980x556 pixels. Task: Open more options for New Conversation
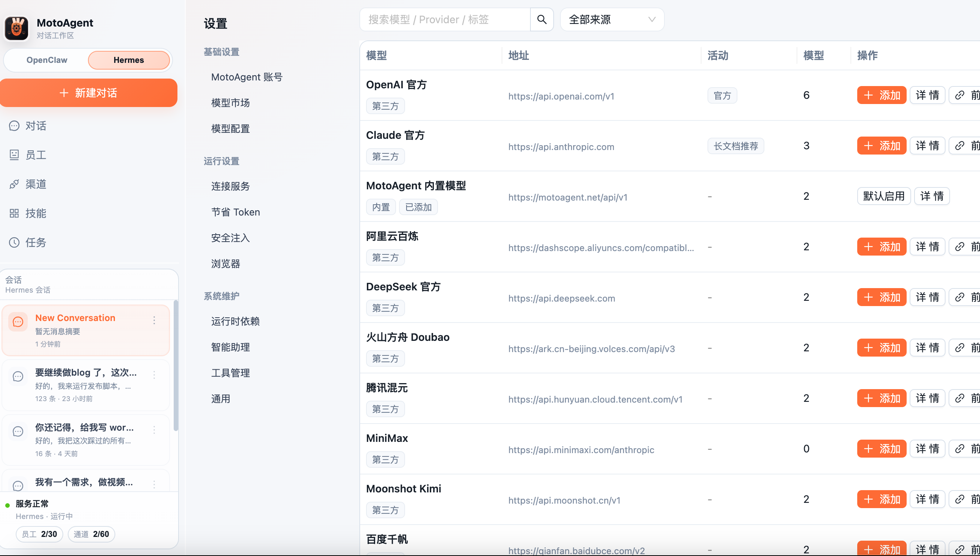coord(154,320)
